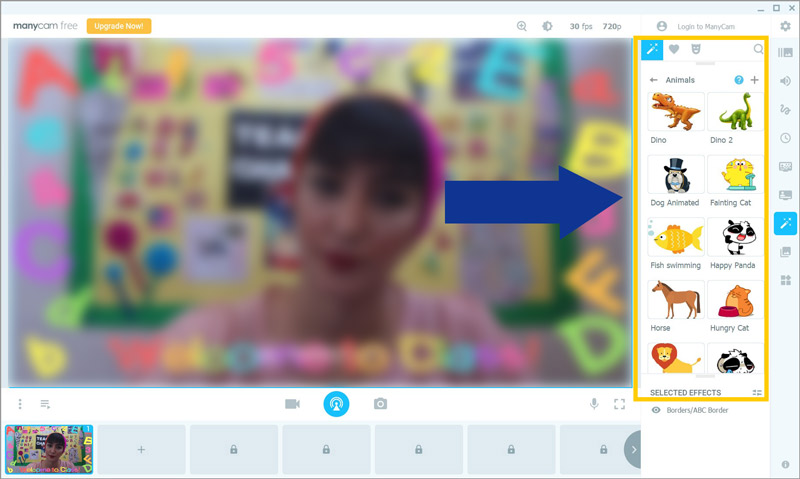Image resolution: width=800 pixels, height=479 pixels.
Task: Click the user account avatar icon
Action: point(662,26)
